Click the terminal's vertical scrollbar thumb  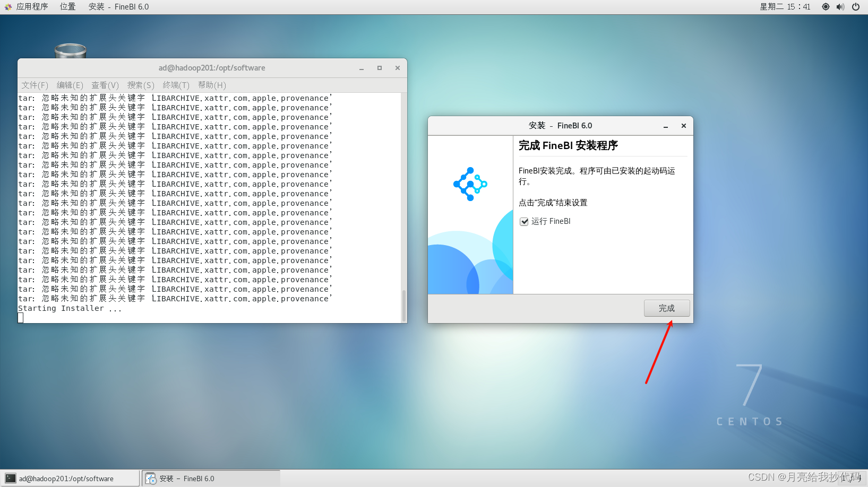point(403,306)
